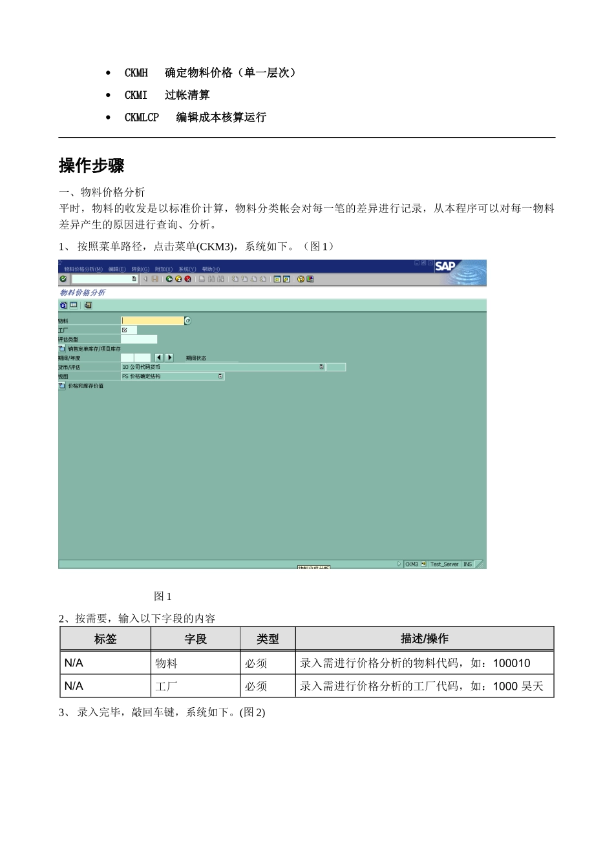This screenshot has width=614, height=868.
Task: Open the 帮助(H) menu
Action: (211, 269)
